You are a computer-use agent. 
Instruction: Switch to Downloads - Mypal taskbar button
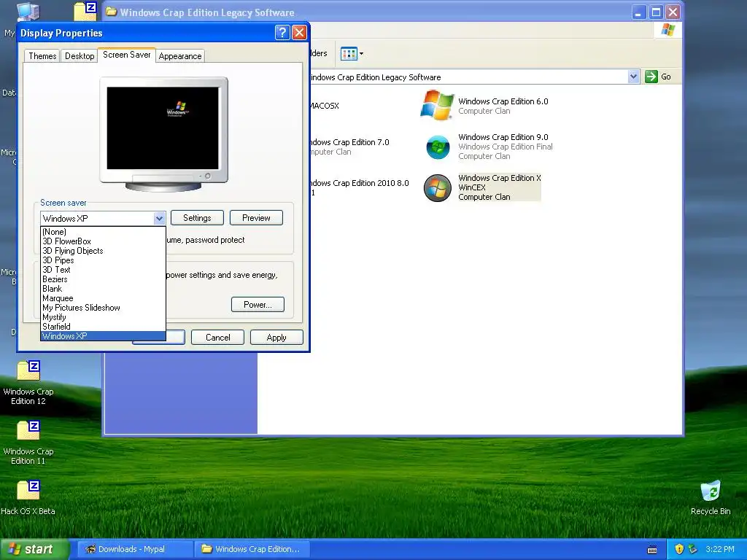(135, 549)
